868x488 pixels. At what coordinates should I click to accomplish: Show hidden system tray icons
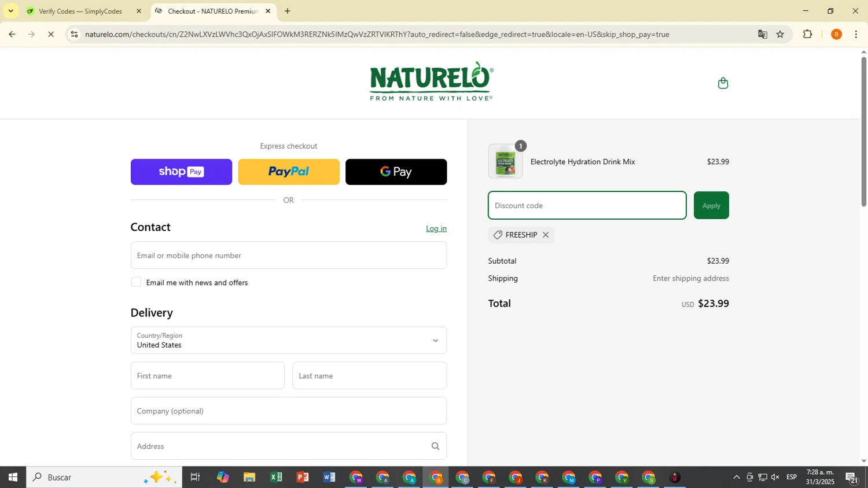coord(736,477)
